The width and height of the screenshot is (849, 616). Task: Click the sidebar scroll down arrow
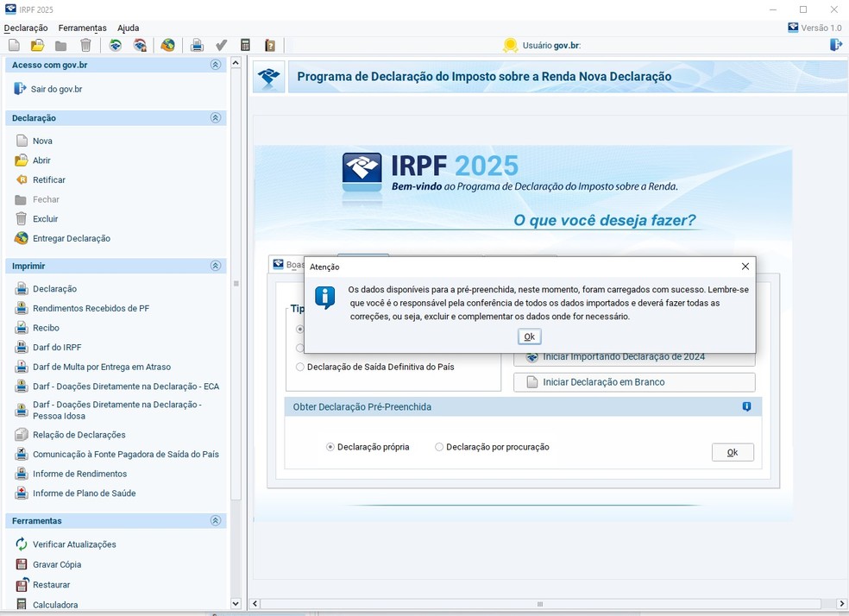coord(236,603)
